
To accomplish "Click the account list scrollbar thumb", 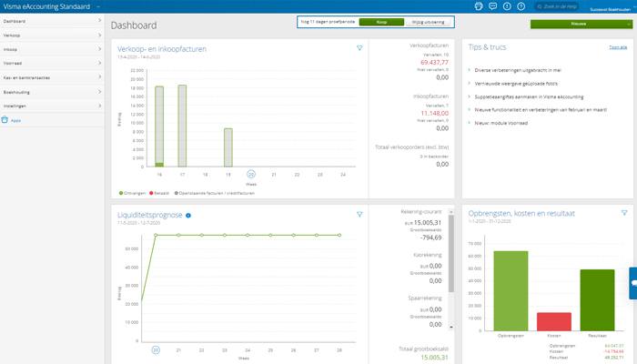I will [451, 254].
